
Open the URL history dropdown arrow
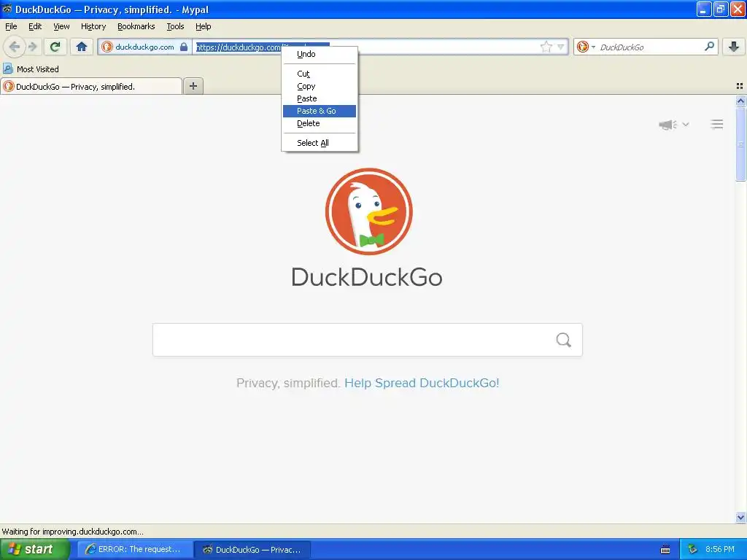(x=561, y=47)
